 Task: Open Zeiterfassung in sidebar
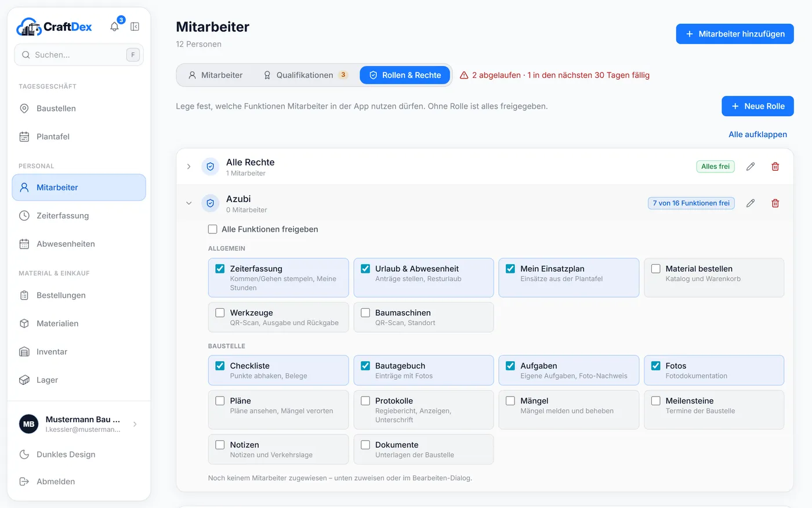(79, 216)
